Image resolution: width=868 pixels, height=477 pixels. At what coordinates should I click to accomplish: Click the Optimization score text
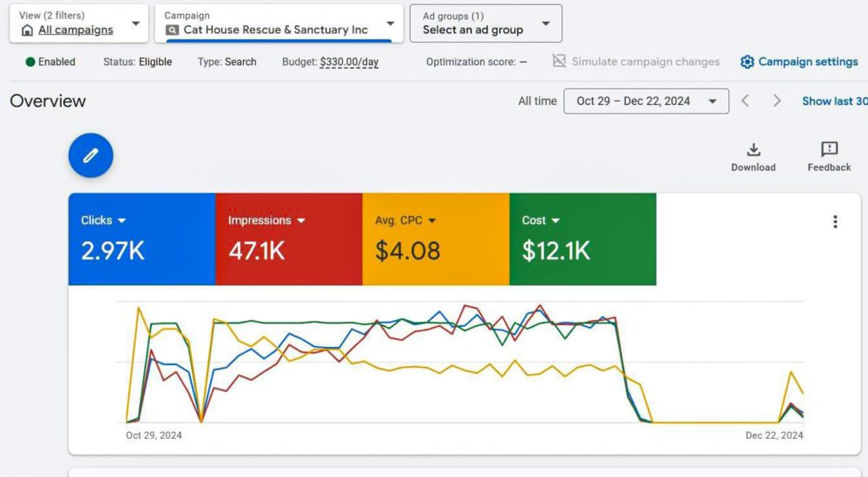476,62
